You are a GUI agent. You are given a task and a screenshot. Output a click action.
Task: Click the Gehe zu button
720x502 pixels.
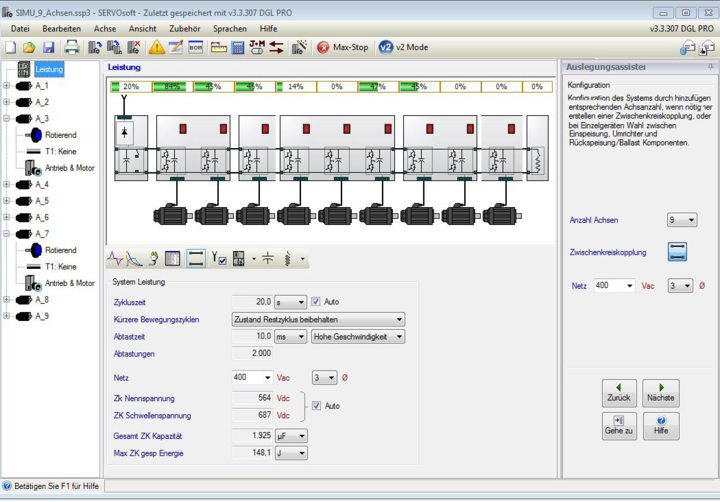pos(619,426)
